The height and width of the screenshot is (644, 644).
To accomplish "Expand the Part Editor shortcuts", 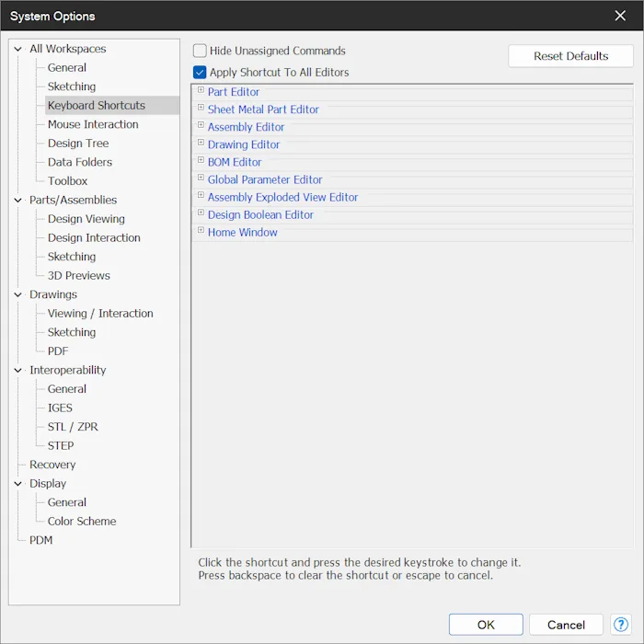I will 201,90.
